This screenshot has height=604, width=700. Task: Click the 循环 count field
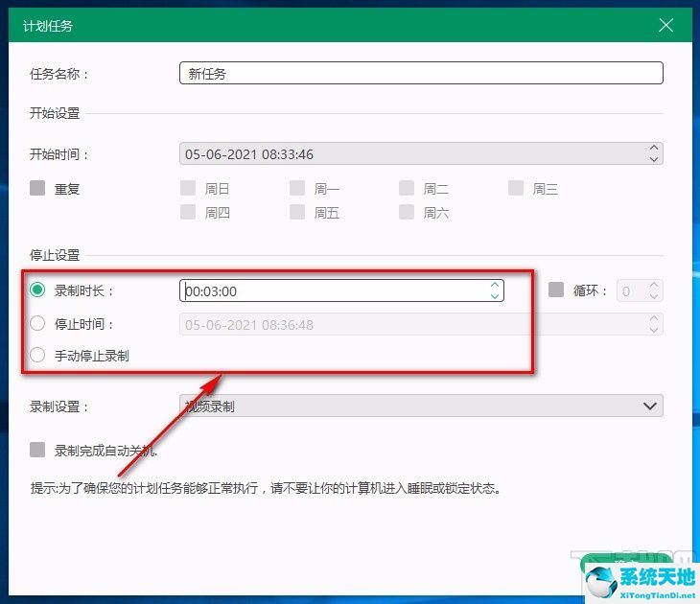640,291
